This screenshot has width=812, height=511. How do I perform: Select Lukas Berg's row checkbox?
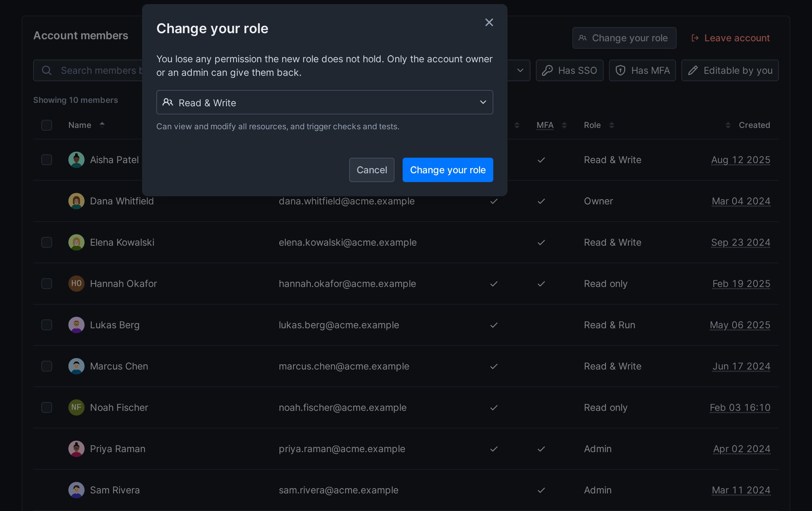coord(47,325)
